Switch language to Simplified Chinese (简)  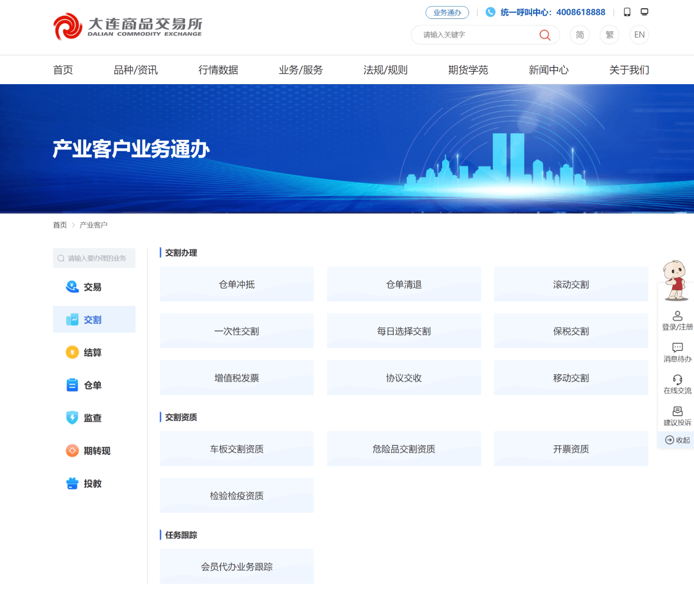point(580,35)
